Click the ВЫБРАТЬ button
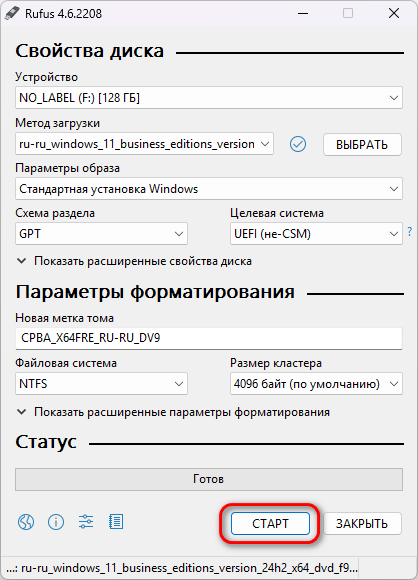 [x=362, y=144]
